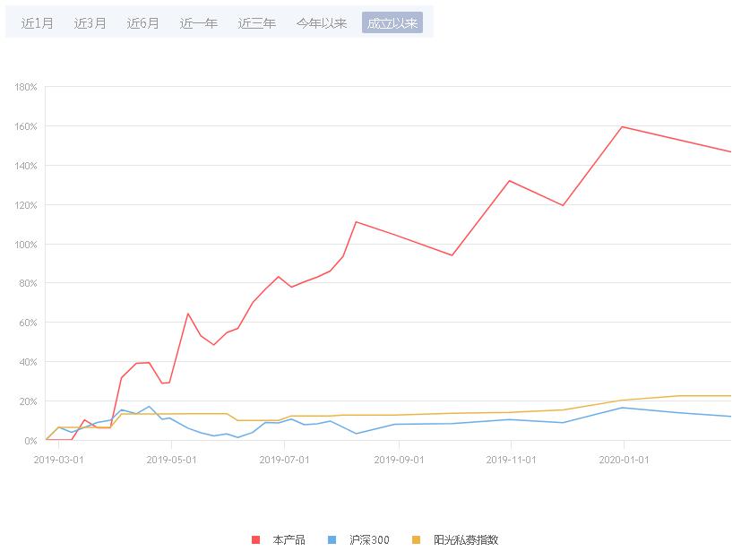The width and height of the screenshot is (741, 560).
Task: Switch to the 近3月 range tab
Action: 90,23
